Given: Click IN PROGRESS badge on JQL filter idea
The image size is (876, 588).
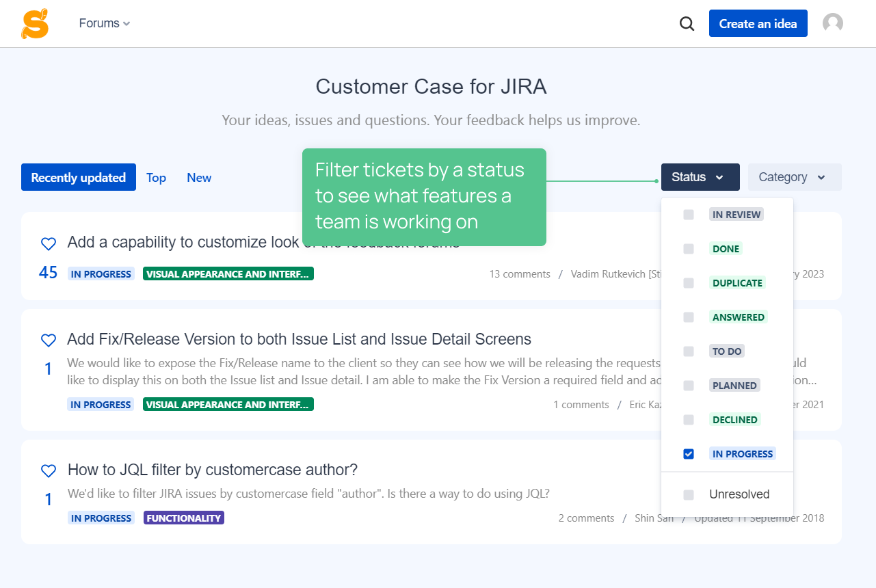Looking at the screenshot, I should pyautogui.click(x=101, y=518).
